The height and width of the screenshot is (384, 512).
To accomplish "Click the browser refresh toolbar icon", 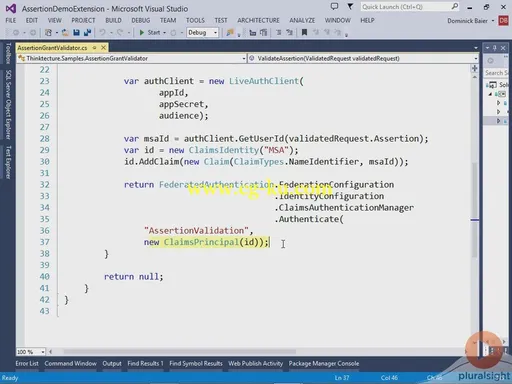I will pyautogui.click(x=173, y=33).
